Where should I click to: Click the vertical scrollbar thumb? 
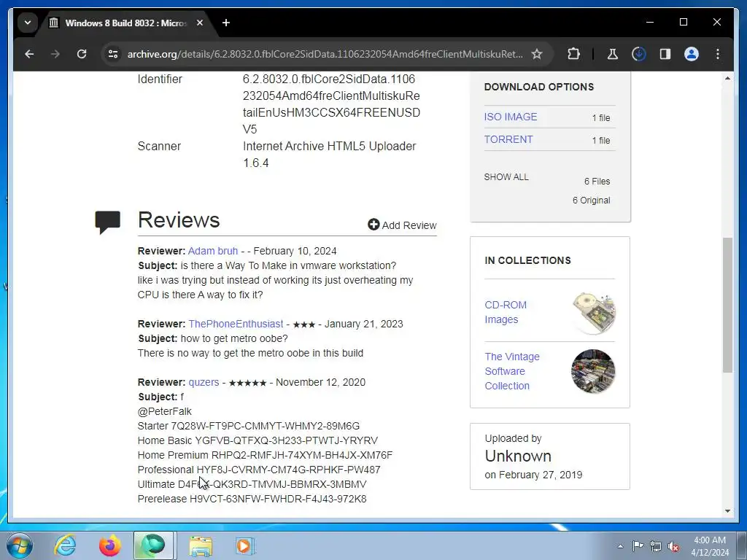727,305
